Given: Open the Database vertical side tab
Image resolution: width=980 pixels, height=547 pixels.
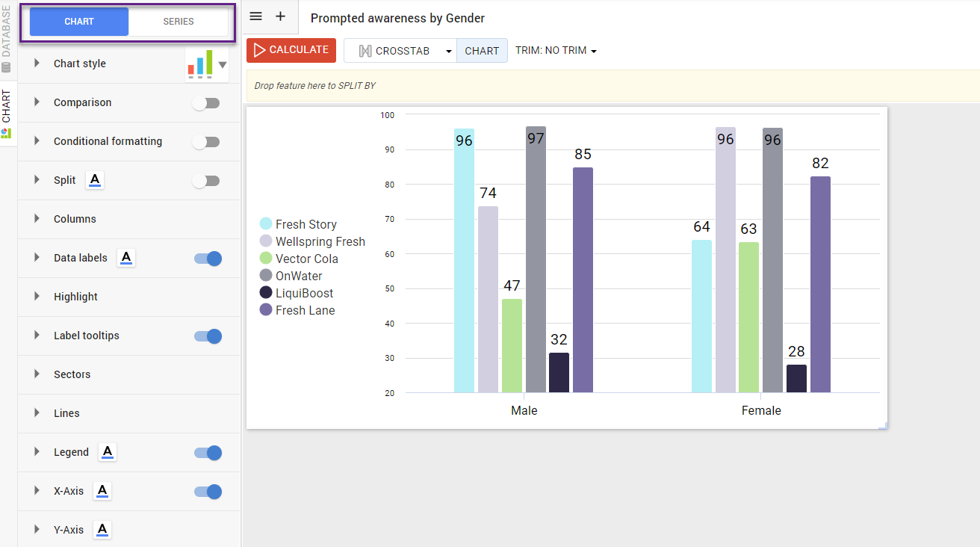Looking at the screenshot, I should point(7,37).
